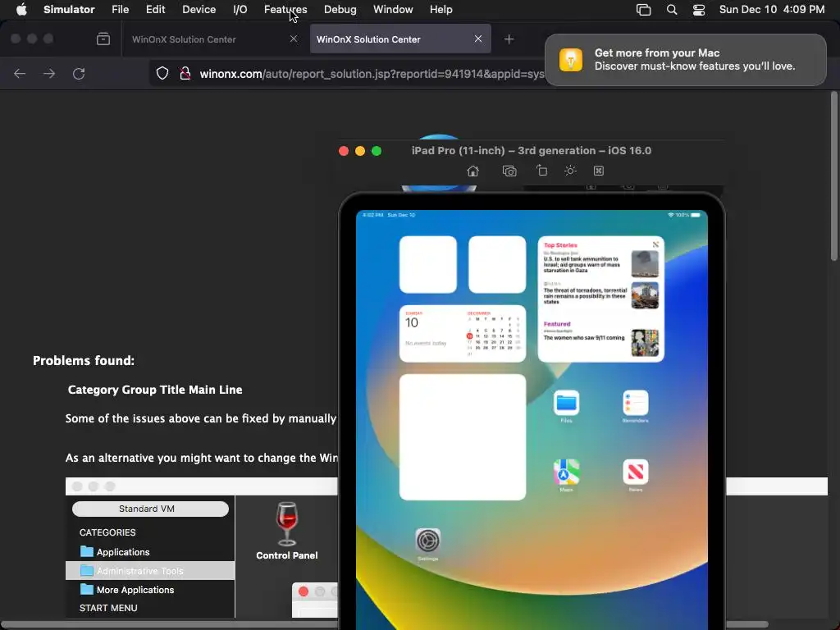The width and height of the screenshot is (840, 630).
Task: Click the Stage Manager windows icon in menu bar
Action: coord(643,10)
